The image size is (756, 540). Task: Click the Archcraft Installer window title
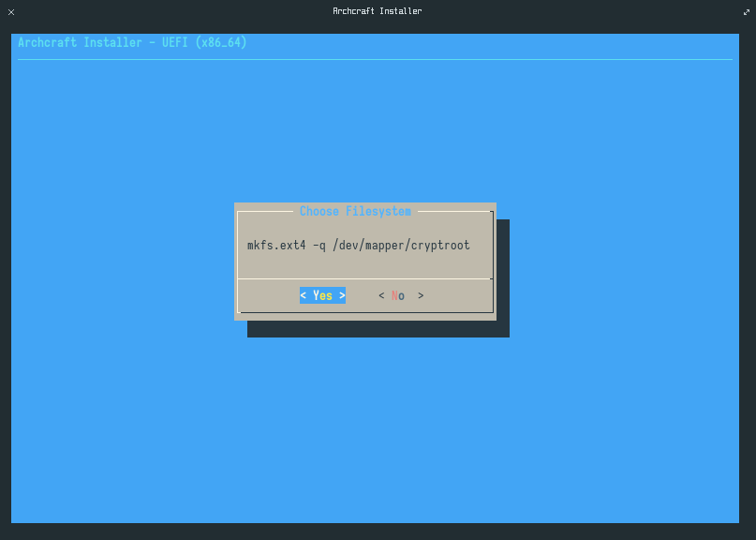point(377,11)
